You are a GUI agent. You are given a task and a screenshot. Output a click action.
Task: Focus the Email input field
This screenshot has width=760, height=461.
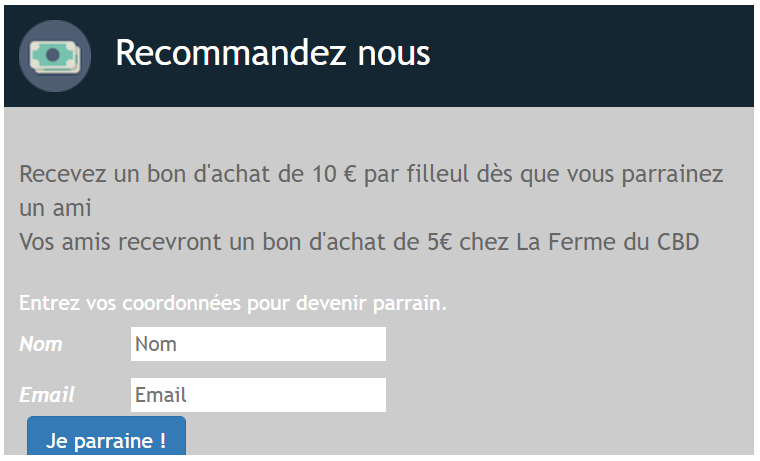[258, 395]
